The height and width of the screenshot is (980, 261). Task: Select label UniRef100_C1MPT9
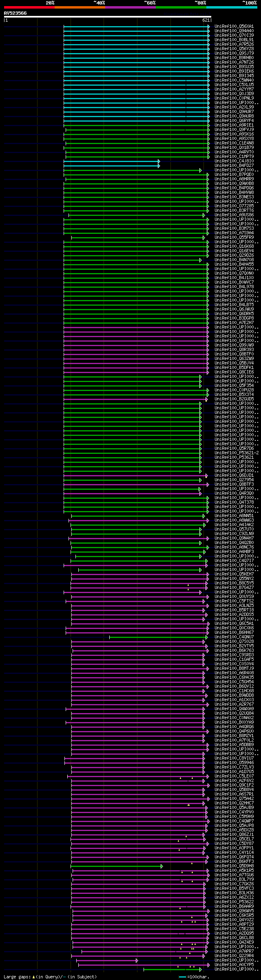(x=234, y=156)
